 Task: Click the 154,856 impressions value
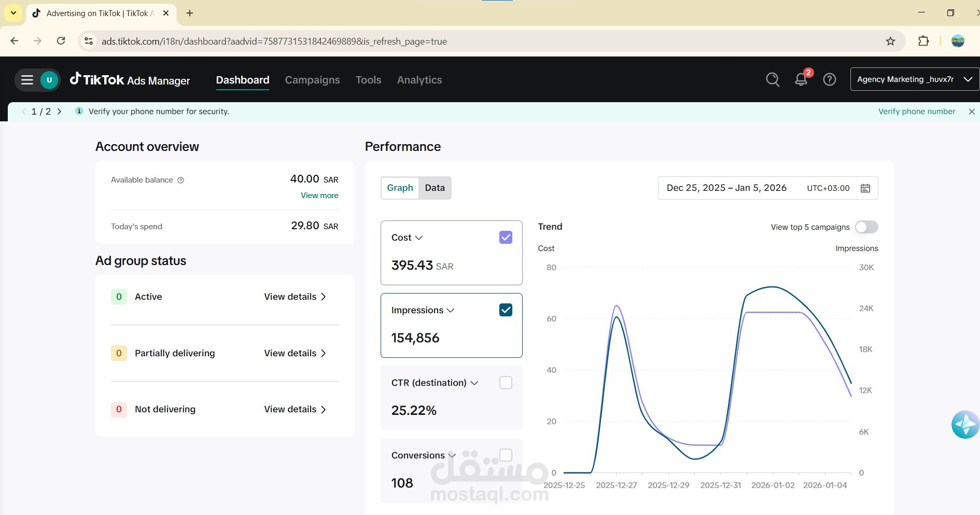[415, 338]
